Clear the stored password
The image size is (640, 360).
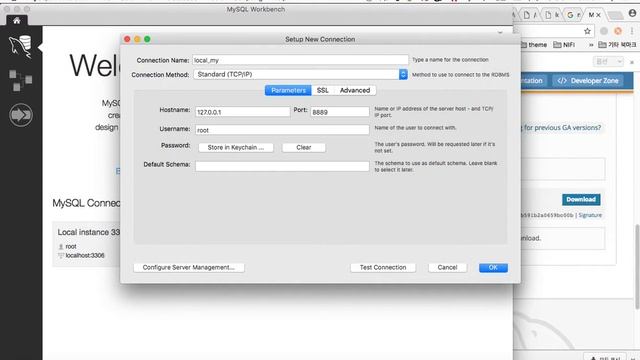click(x=304, y=147)
